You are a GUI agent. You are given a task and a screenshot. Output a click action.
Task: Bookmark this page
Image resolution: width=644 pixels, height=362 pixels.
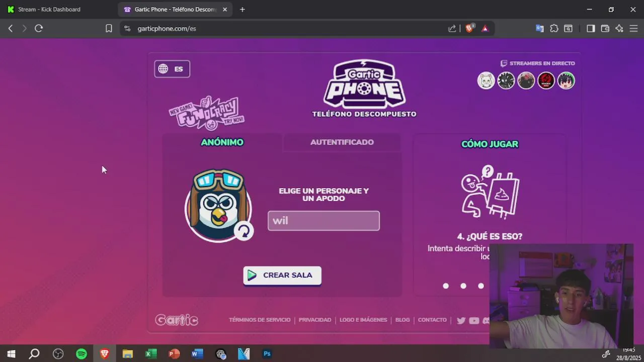[x=109, y=29]
